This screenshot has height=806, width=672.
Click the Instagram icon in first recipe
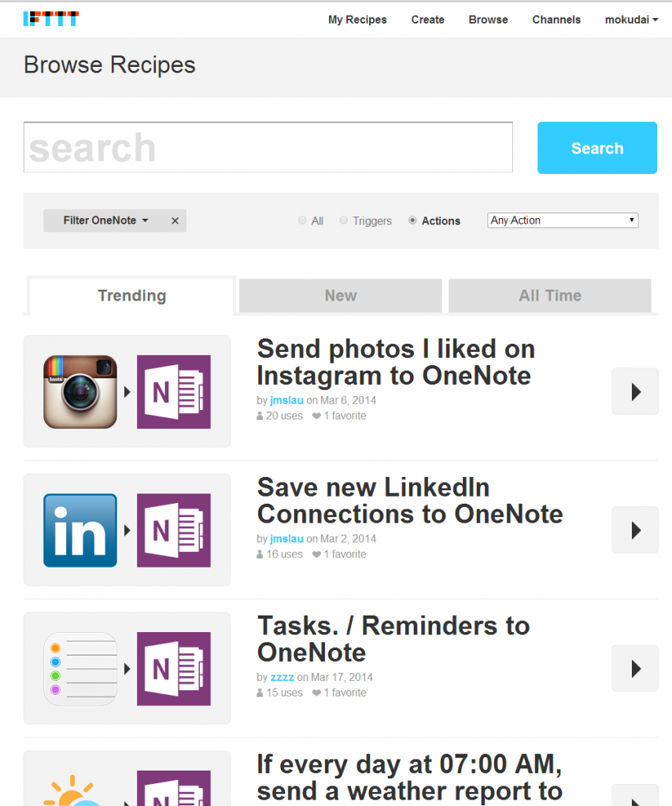[x=80, y=392]
